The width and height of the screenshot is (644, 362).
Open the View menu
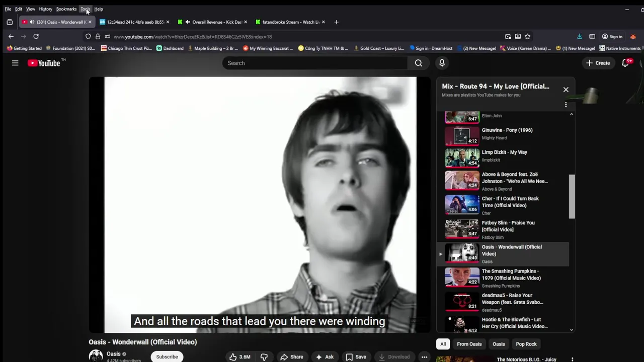tap(31, 9)
